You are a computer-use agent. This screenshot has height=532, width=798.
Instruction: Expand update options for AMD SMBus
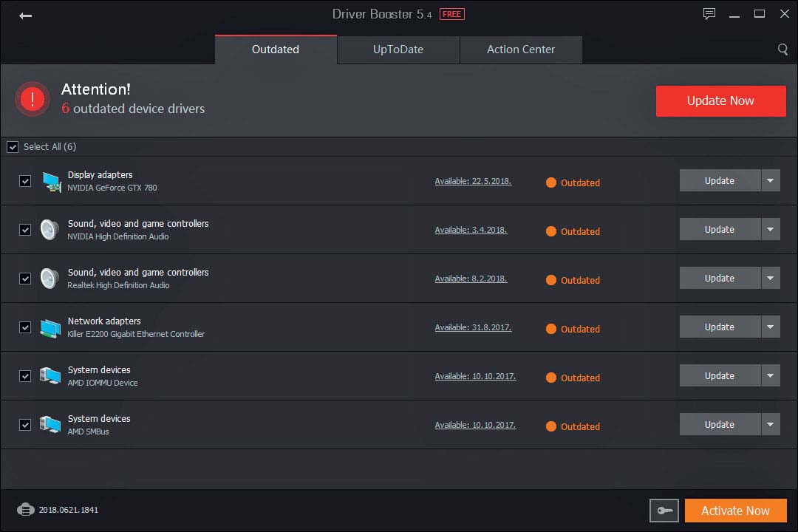[x=771, y=425]
